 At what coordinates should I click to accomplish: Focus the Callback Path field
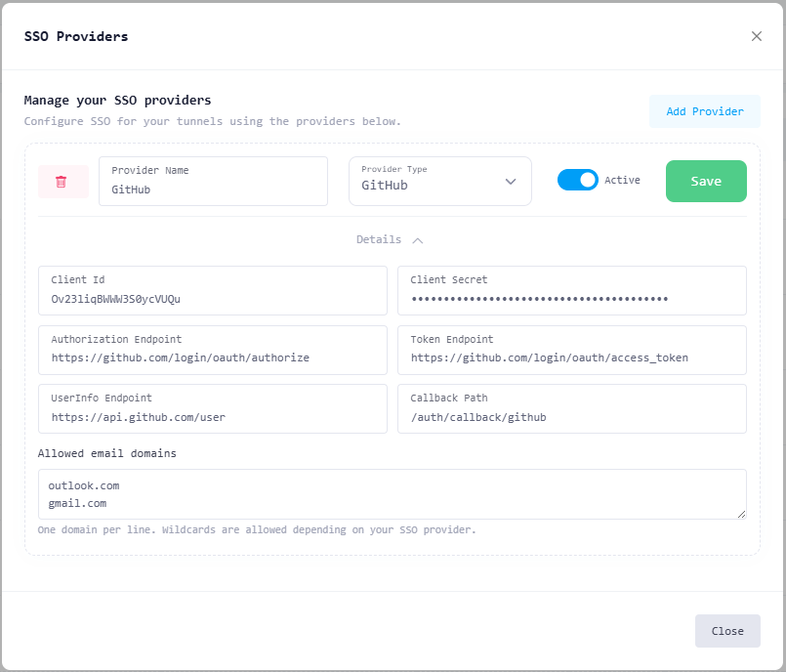571,417
